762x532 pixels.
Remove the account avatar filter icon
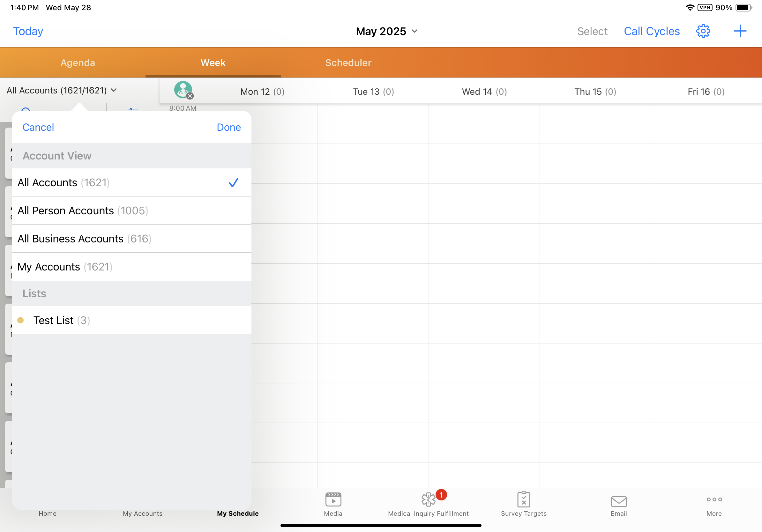click(190, 96)
